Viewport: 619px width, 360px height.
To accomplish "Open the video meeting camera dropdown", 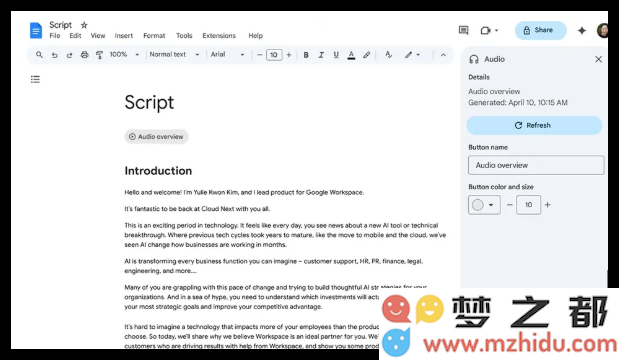I will click(x=489, y=30).
